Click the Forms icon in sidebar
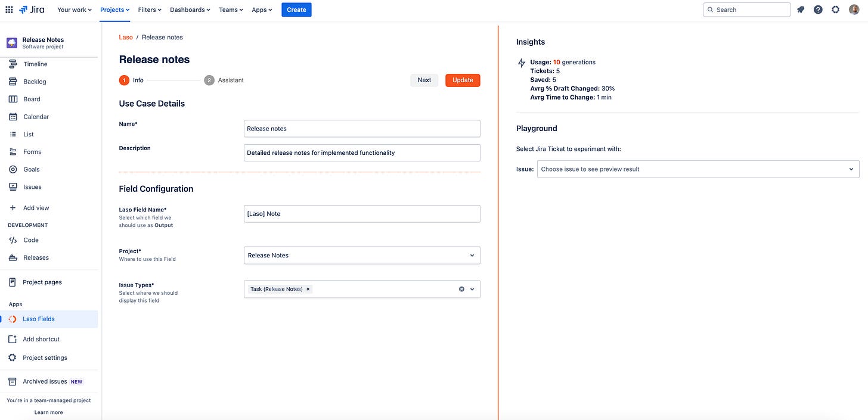Viewport: 868px width, 420px height. [13, 152]
